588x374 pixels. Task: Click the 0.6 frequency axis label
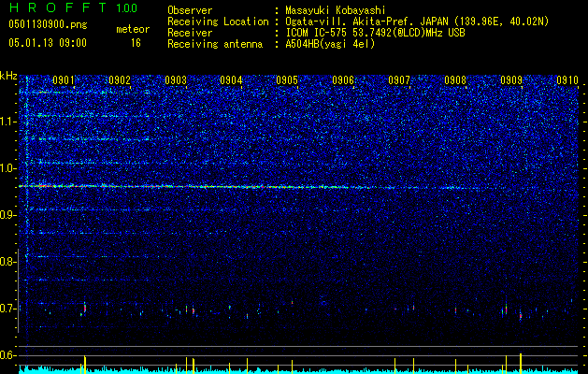pos(7,355)
